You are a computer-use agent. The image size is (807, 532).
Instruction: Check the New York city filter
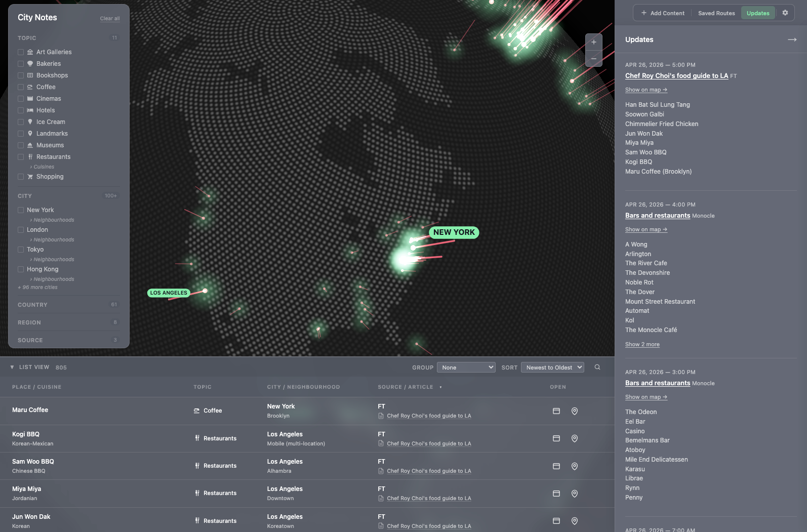(21, 210)
